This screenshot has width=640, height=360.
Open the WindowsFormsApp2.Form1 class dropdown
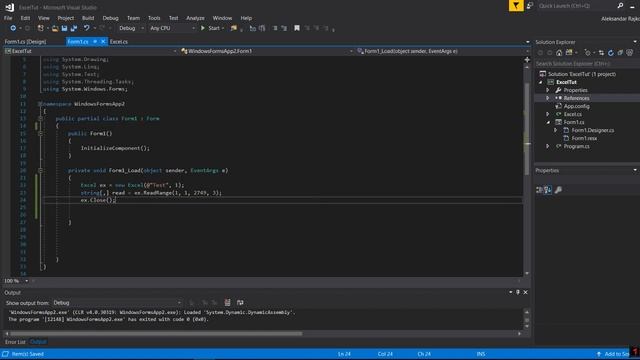coord(267,51)
